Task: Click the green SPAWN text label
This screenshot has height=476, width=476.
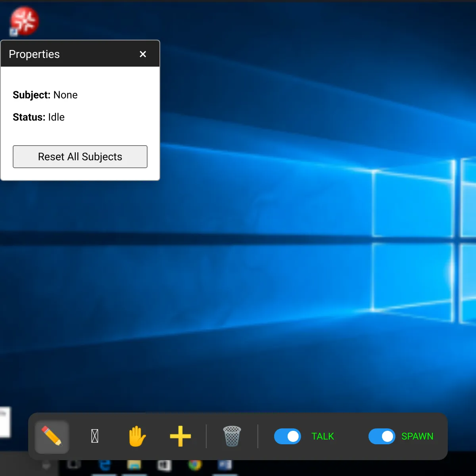Action: [417, 436]
